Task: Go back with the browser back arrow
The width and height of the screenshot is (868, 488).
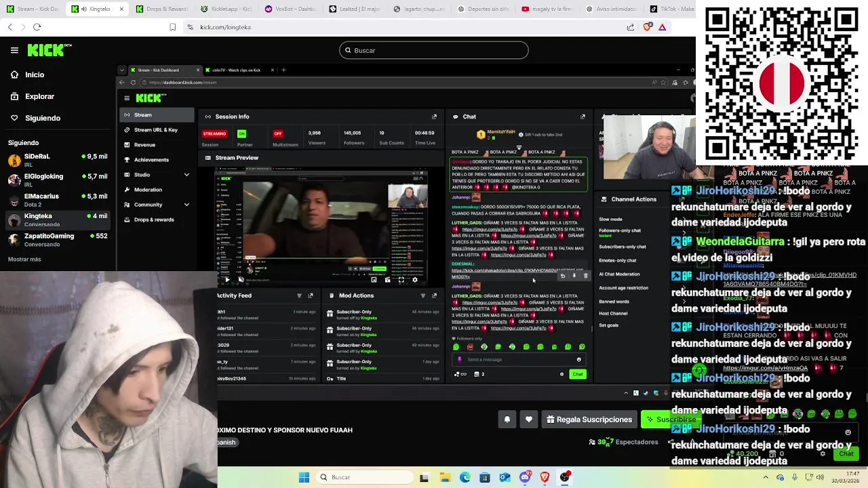Action: pos(9,27)
